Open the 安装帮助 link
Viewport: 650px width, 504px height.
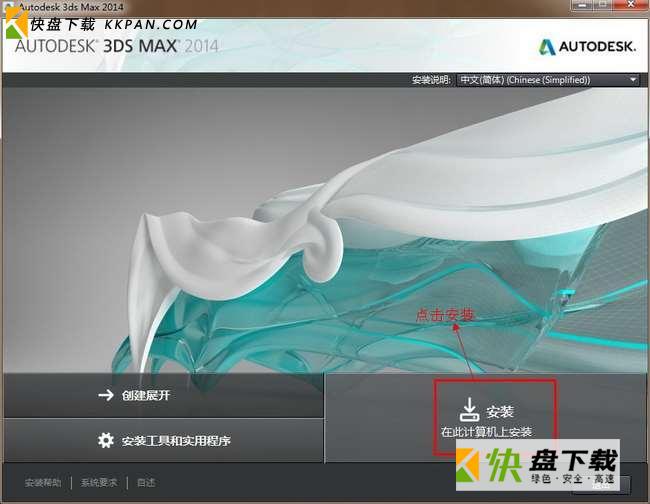point(43,482)
